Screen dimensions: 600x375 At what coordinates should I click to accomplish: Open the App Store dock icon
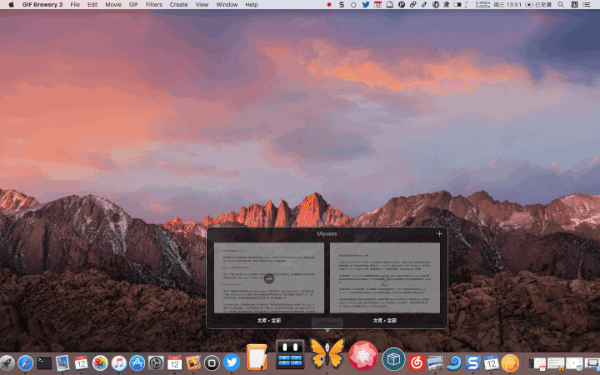(137, 363)
